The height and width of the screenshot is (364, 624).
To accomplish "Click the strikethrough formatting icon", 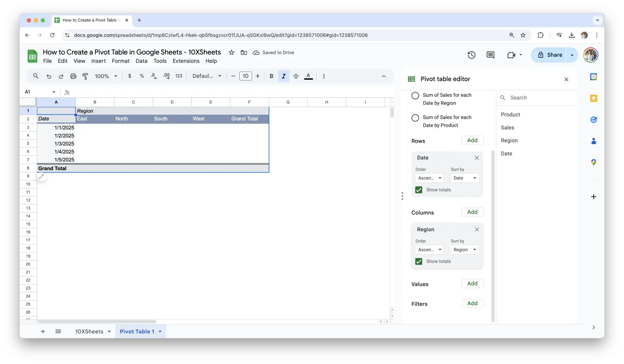I will (x=296, y=76).
